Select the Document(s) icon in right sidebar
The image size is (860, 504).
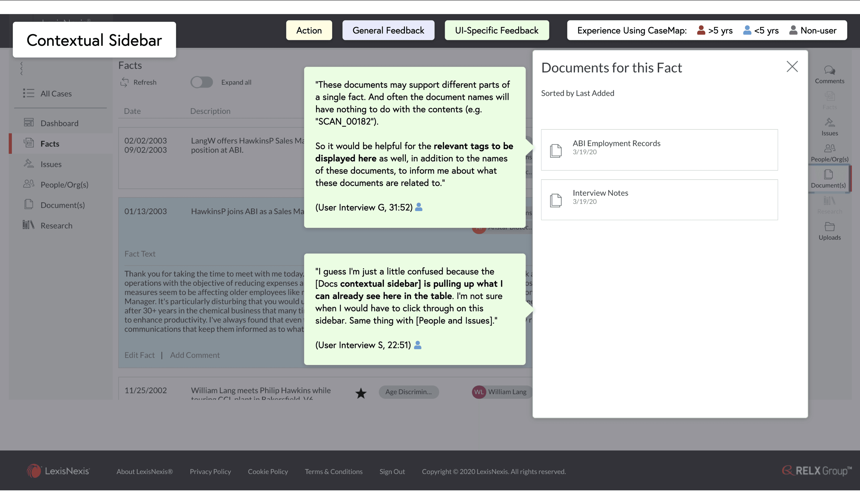[x=828, y=175]
